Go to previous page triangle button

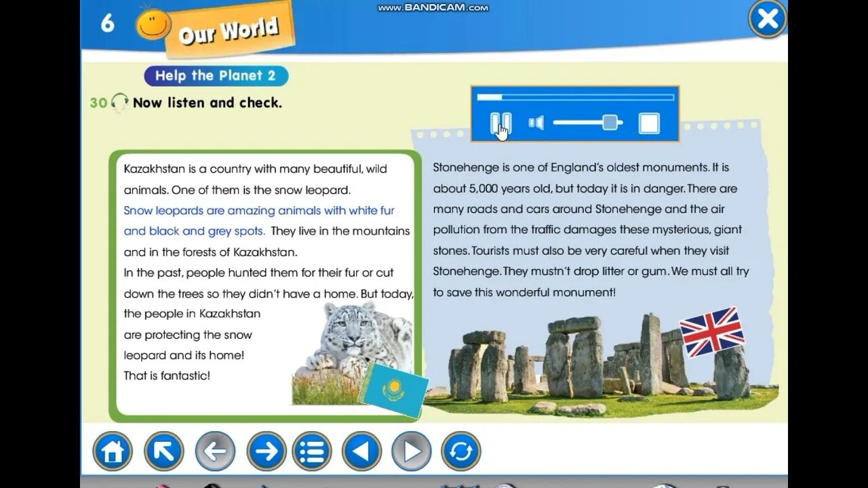tap(362, 451)
